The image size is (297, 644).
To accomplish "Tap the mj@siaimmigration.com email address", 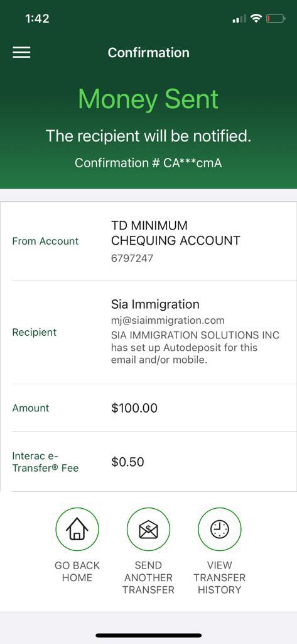I will point(168,320).
